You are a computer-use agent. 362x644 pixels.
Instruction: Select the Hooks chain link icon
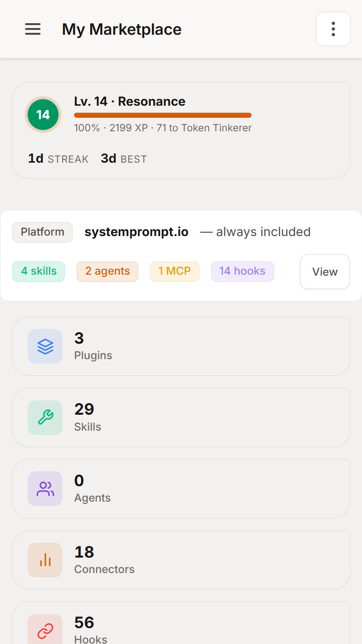[45, 629]
